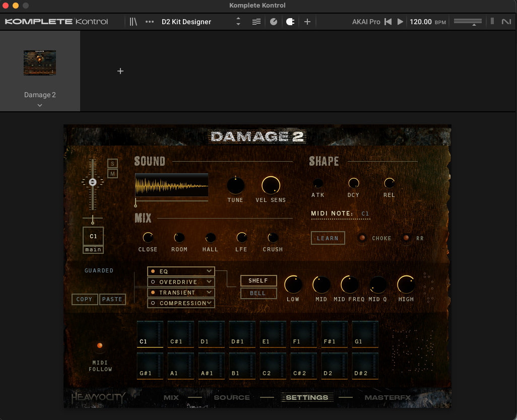
Task: Select the plug-in chain icon
Action: [x=290, y=22]
